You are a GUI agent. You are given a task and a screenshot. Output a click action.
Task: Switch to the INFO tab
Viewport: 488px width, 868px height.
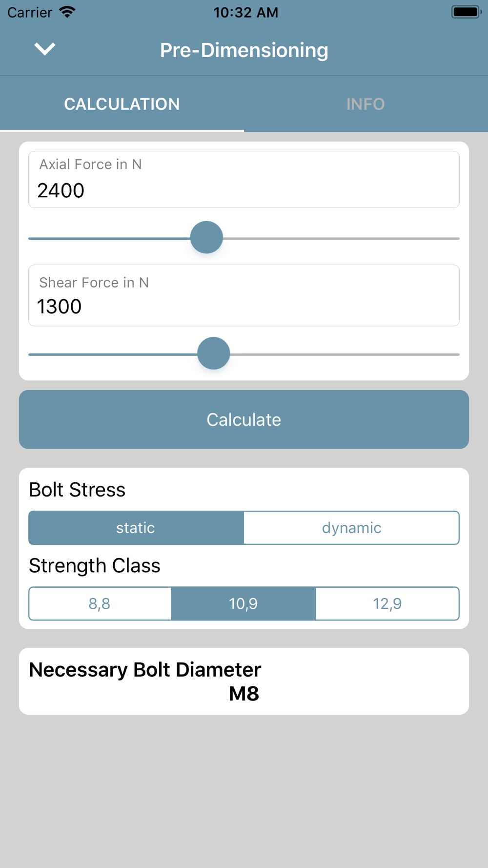pos(366,104)
